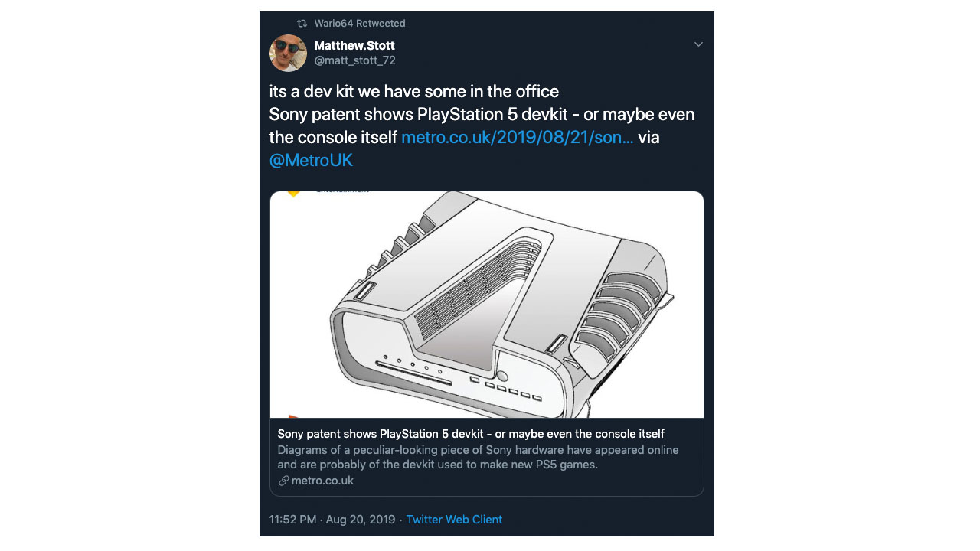The image size is (980, 551).
Task: Click the card description about peculiar-looking hardware
Action: 478,457
